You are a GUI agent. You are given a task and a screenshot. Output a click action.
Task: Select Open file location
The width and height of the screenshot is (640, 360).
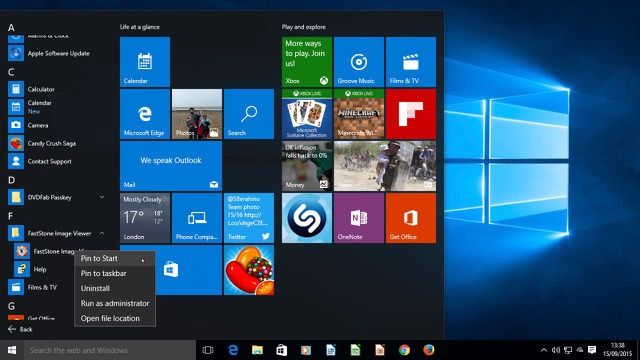(x=115, y=318)
